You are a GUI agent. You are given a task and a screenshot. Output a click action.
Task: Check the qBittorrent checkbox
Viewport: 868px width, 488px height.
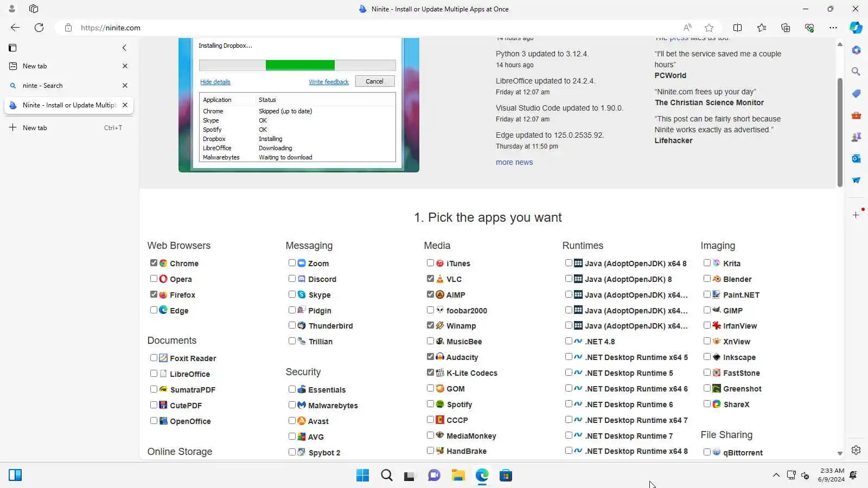click(x=707, y=452)
